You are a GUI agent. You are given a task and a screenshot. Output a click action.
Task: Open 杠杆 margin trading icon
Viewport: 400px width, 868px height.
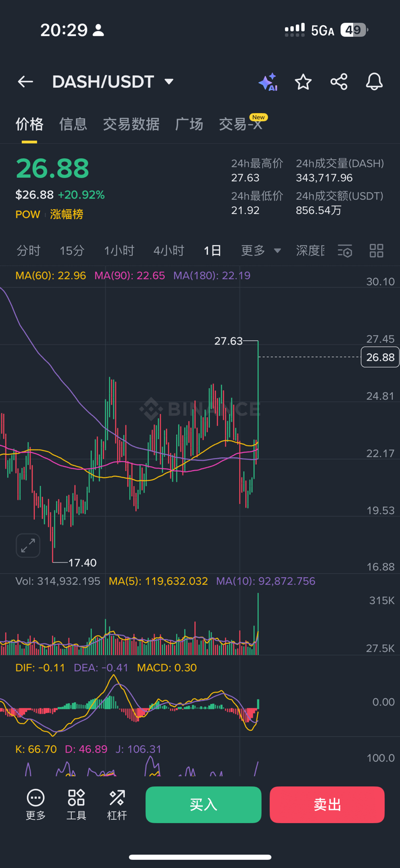pos(117,804)
